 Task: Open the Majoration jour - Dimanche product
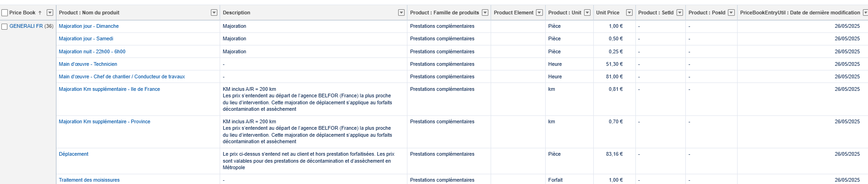tap(89, 26)
